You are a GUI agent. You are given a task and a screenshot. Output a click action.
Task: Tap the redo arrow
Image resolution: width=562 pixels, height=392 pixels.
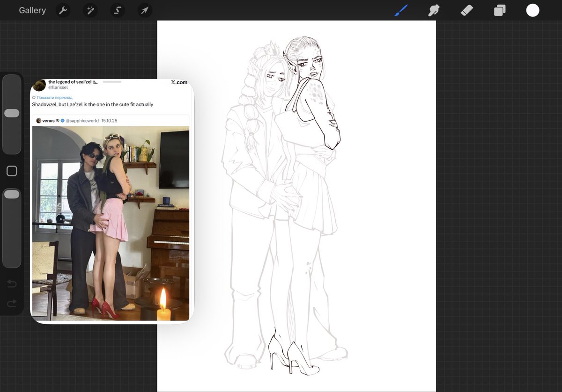click(x=12, y=304)
